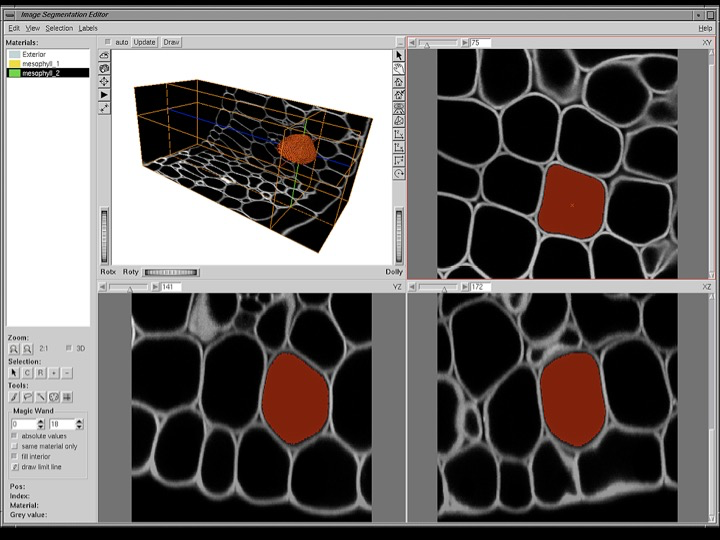
Task: Step the XY slice forward with right arrow
Action: tap(464, 43)
